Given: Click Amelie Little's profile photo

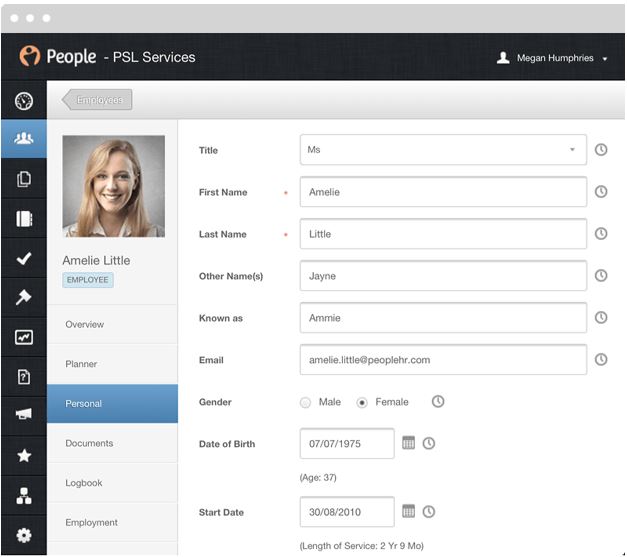Looking at the screenshot, I should [113, 186].
